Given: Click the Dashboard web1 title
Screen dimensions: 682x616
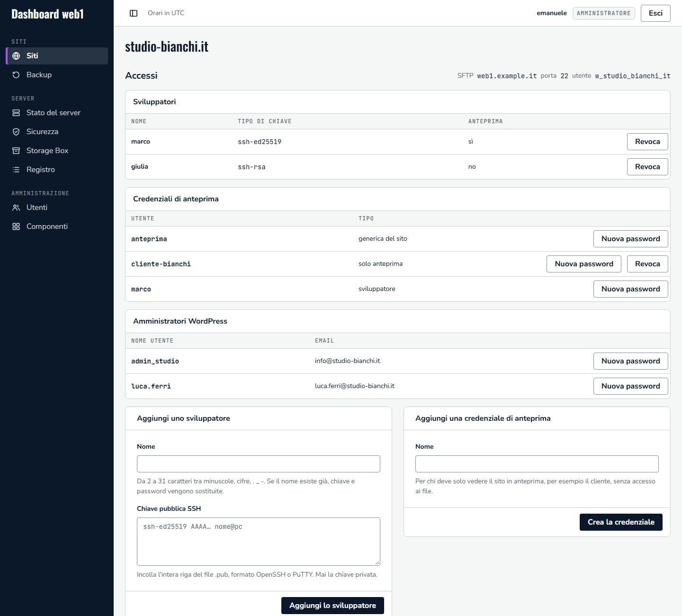Looking at the screenshot, I should click(47, 14).
